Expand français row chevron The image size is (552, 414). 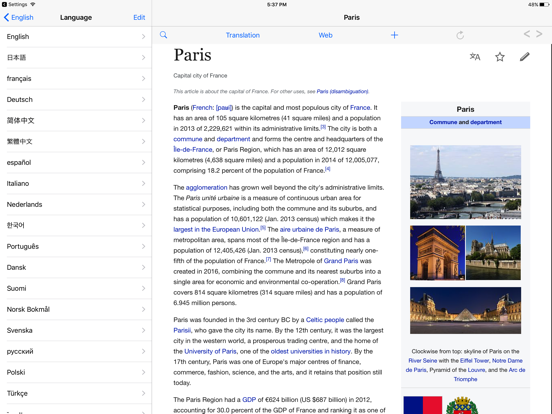143,79
